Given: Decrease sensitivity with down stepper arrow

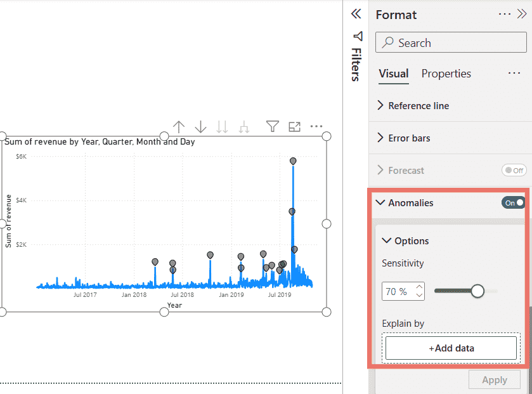Looking at the screenshot, I should [x=419, y=295].
